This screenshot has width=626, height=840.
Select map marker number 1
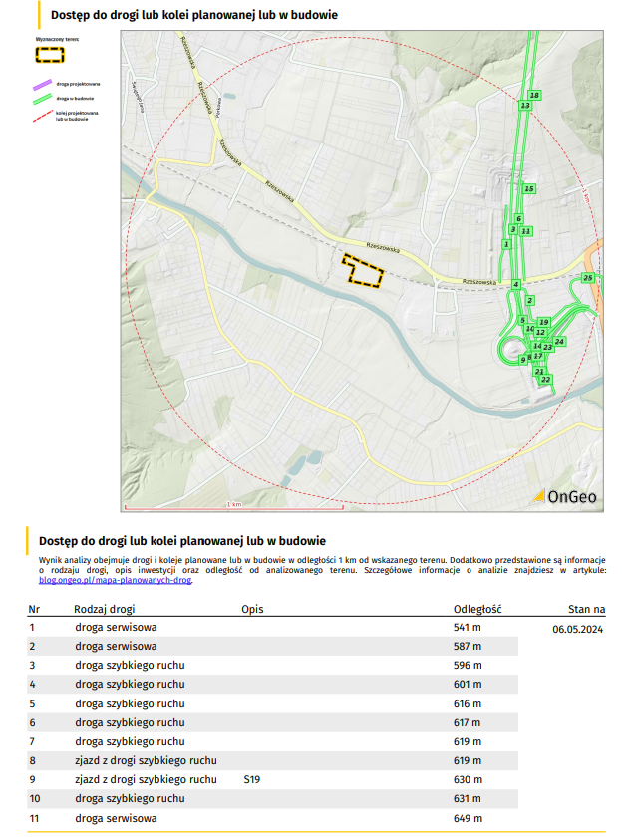[507, 243]
